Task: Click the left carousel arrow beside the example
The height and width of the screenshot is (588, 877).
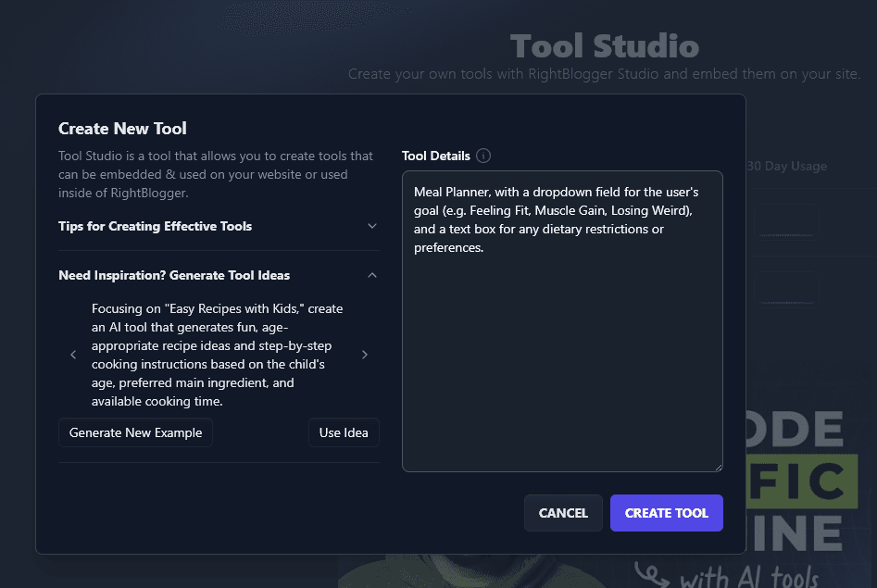Action: (x=73, y=354)
